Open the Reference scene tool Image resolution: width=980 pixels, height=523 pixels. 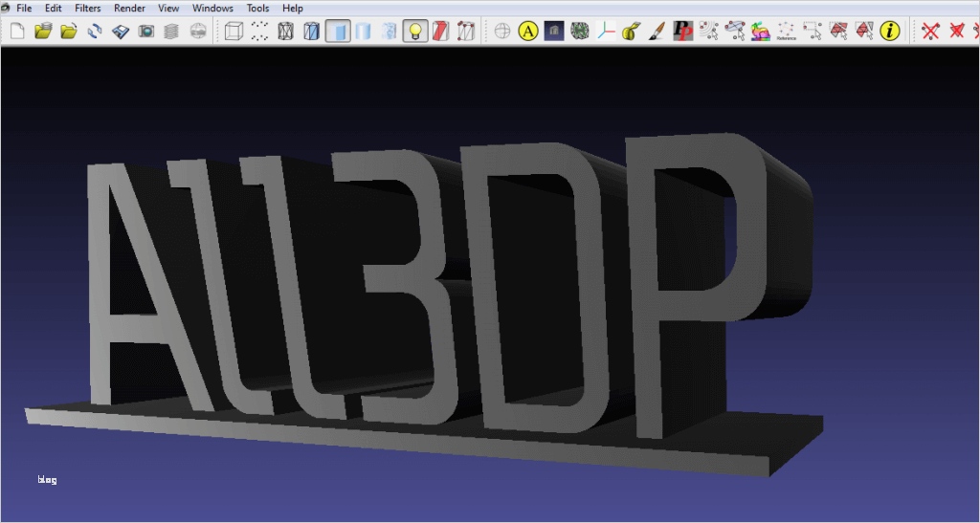click(787, 31)
